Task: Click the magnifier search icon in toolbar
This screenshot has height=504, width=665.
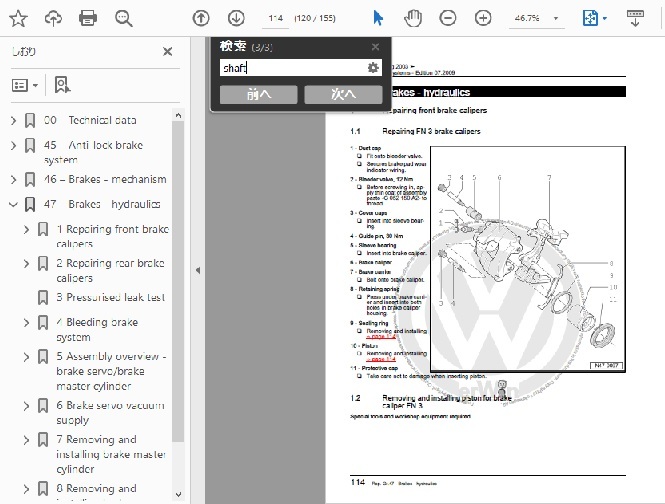Action: (x=123, y=18)
